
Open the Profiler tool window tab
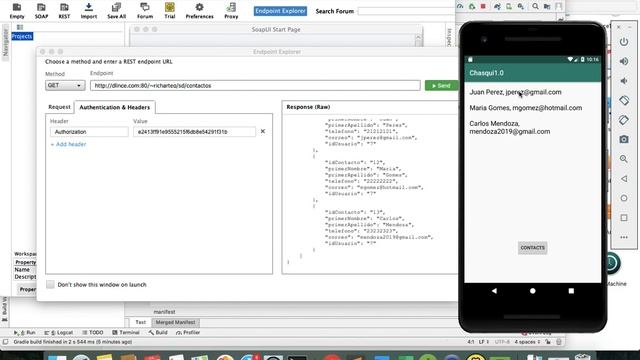pos(188,333)
